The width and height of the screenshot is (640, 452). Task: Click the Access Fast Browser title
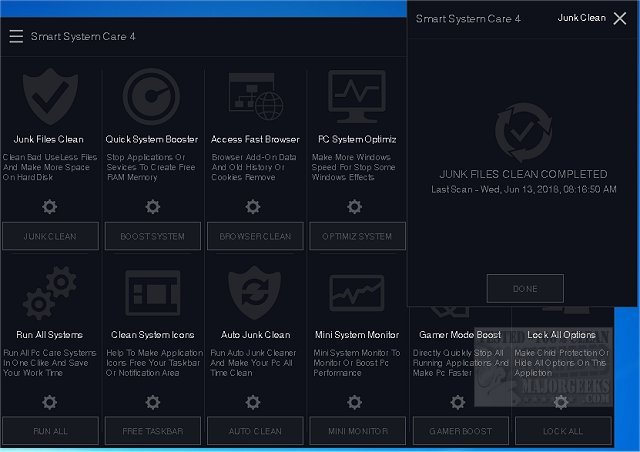click(x=255, y=139)
